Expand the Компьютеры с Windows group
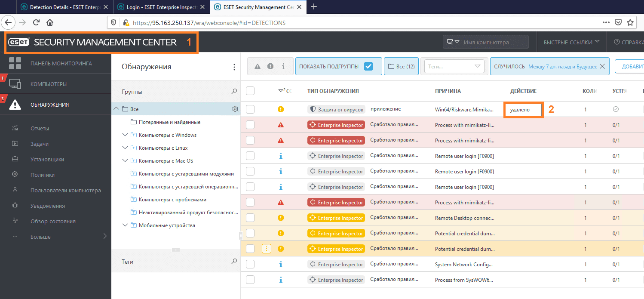This screenshot has height=299, width=644. tap(125, 135)
